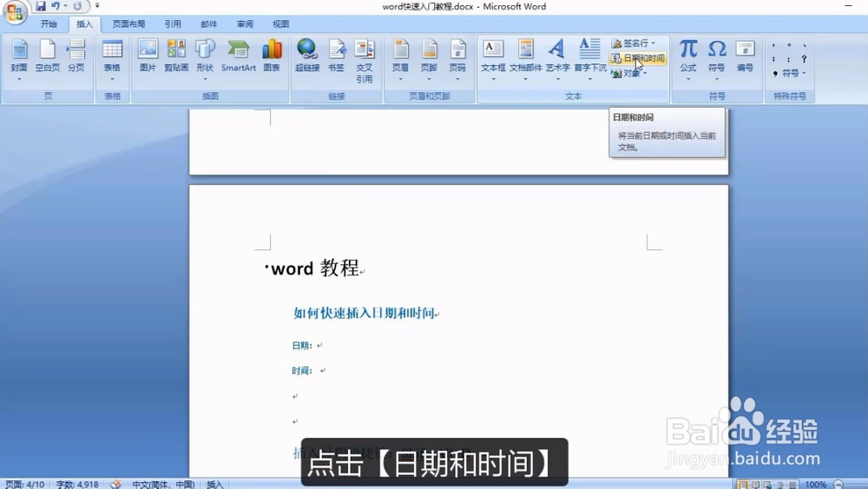Screen dimensions: 868x489
Task: Open Equation (公式) gallery
Action: (x=688, y=60)
